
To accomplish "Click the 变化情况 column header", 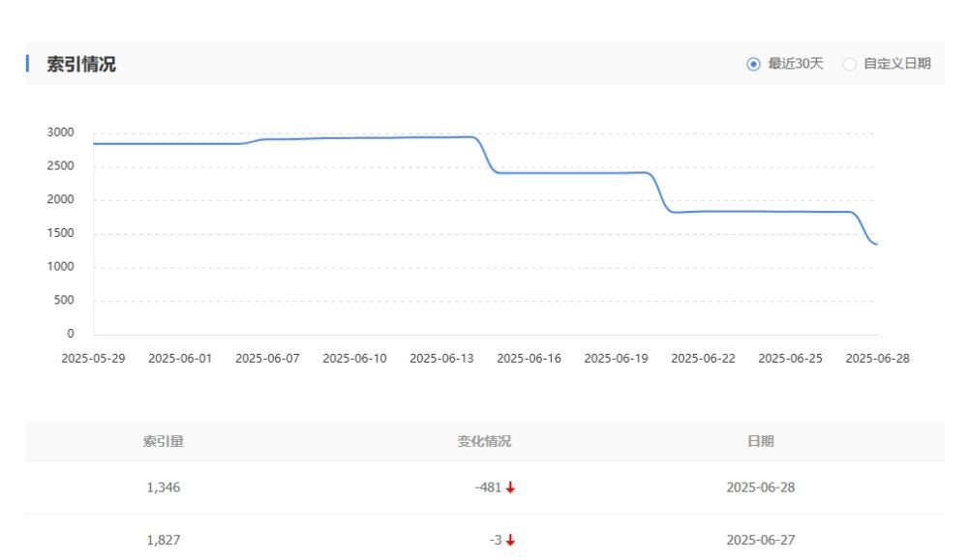I will click(484, 441).
